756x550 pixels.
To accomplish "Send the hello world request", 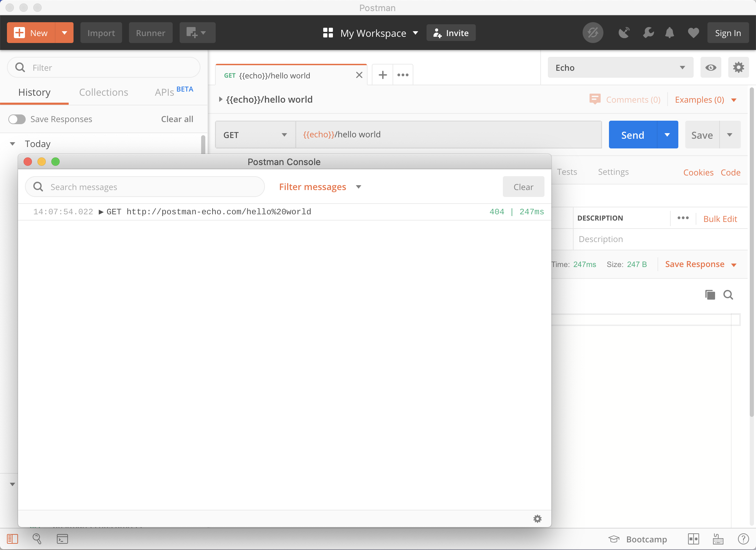I will pyautogui.click(x=632, y=135).
